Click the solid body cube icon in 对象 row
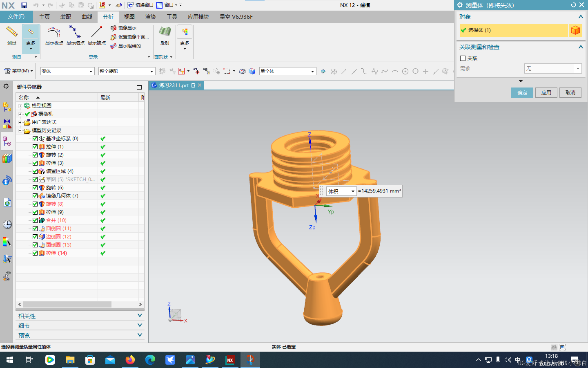Screen dimensions: 588x368 [x=575, y=30]
